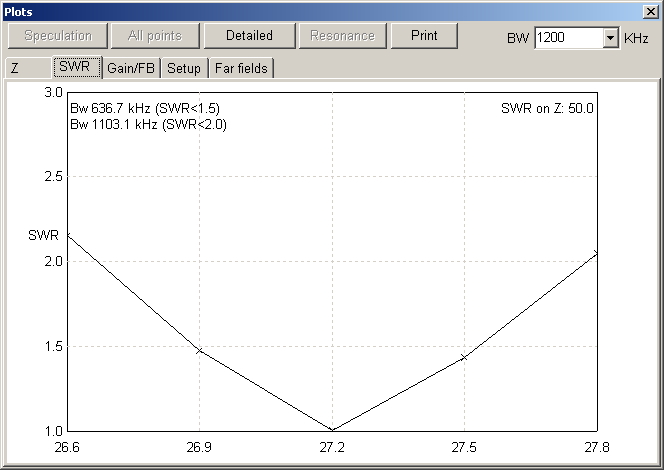The height and width of the screenshot is (470, 664).
Task: Expand the BW bandwidth dropdown arrow
Action: (610, 38)
